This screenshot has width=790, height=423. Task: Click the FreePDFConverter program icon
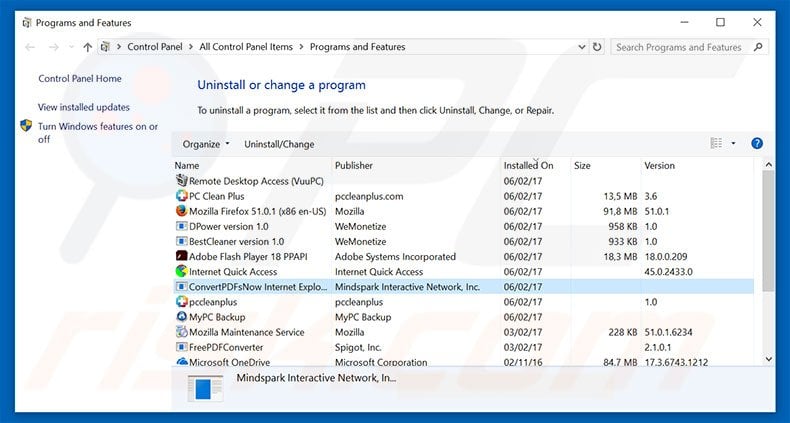pos(181,347)
